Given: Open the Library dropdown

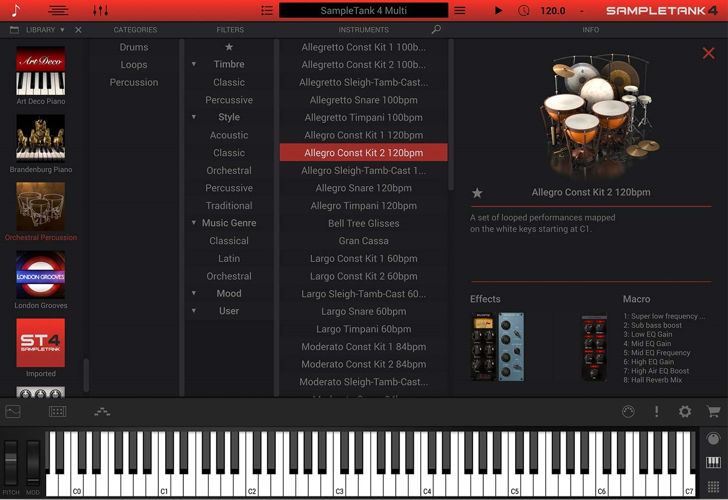Looking at the screenshot, I should tap(44, 30).
